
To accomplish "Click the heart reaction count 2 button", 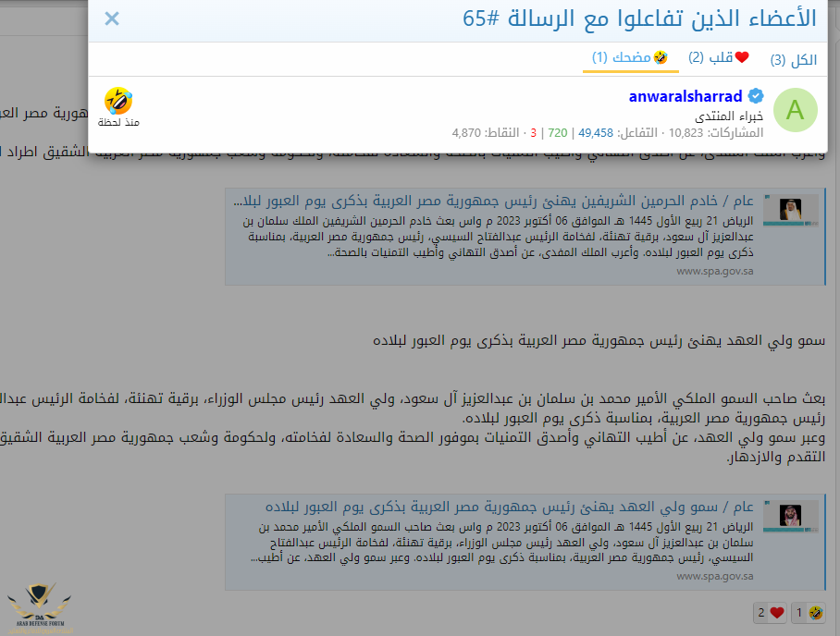I will 770,613.
